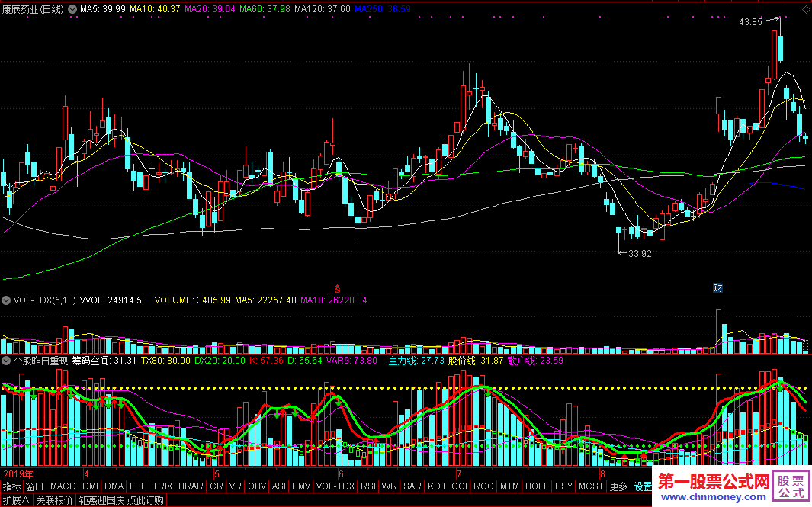Open the 更多 indicators list
812x507 pixels.
619,487
